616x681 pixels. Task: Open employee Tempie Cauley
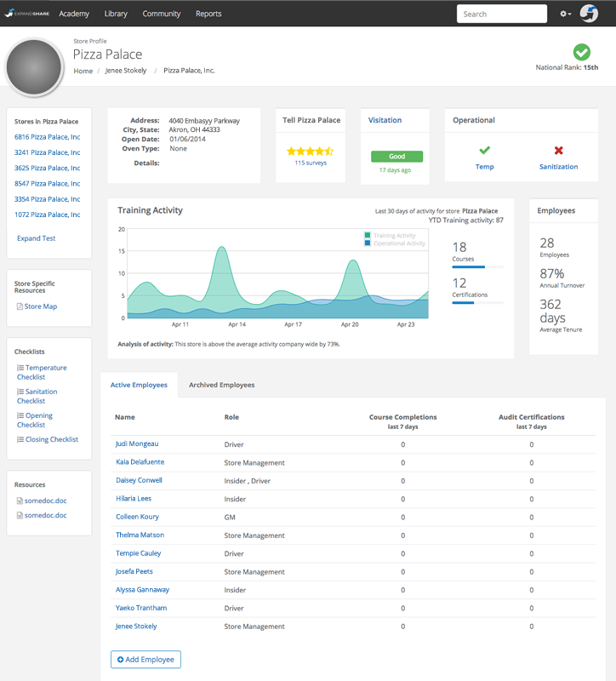138,553
